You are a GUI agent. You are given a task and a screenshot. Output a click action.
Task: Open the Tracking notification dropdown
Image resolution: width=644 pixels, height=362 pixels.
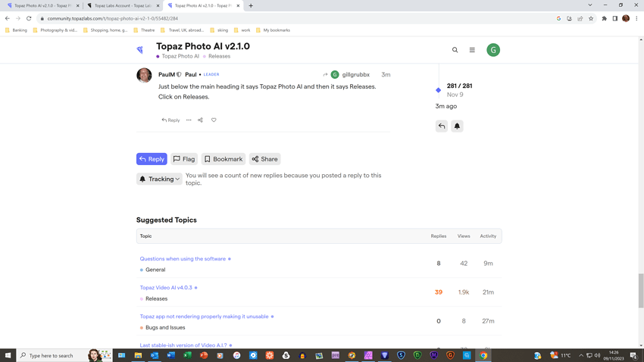coord(159,179)
